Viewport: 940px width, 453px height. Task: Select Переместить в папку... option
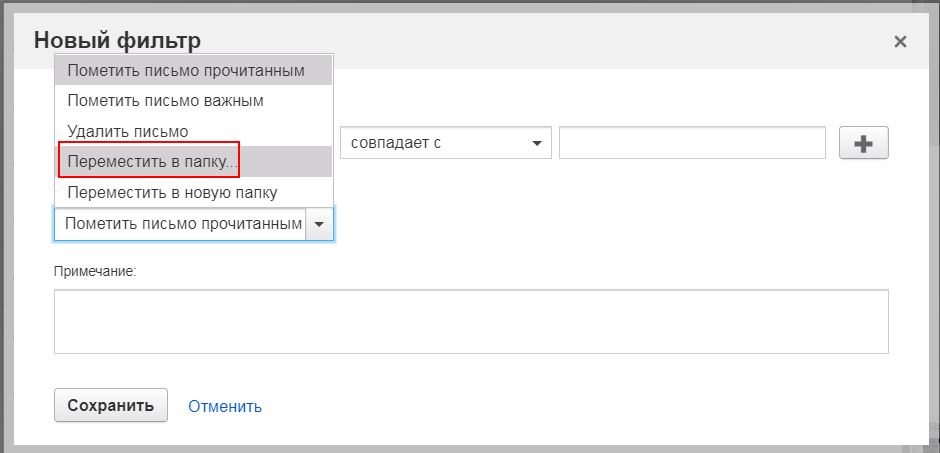point(194,162)
